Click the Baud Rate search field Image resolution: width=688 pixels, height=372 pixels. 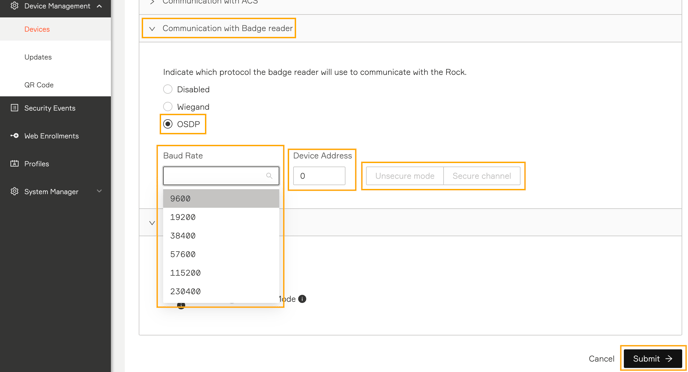221,175
